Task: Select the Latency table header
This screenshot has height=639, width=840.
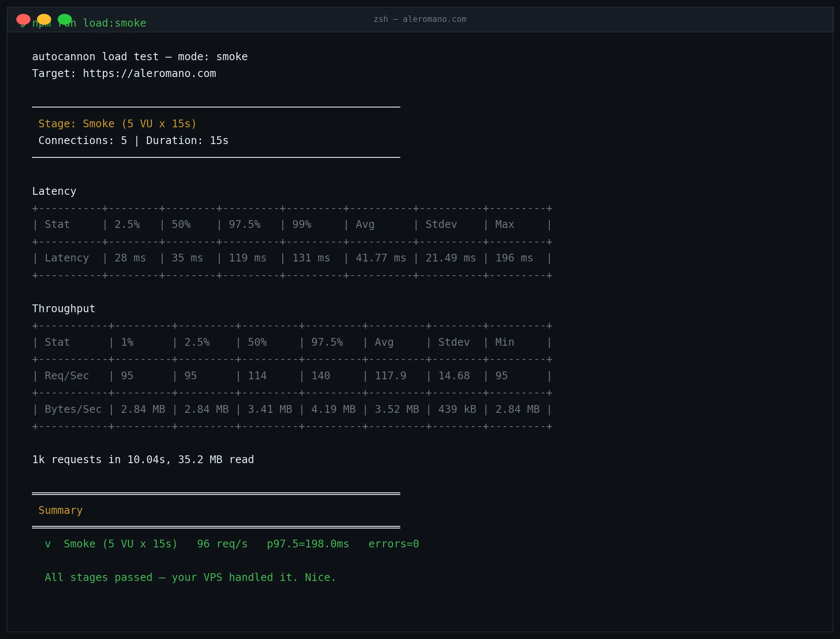Action: pyautogui.click(x=54, y=191)
